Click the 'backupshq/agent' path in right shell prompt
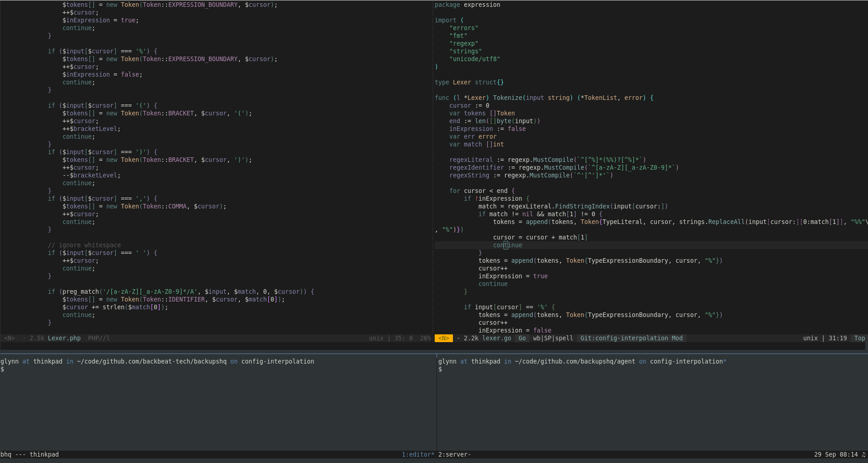868x463 pixels. [608, 361]
